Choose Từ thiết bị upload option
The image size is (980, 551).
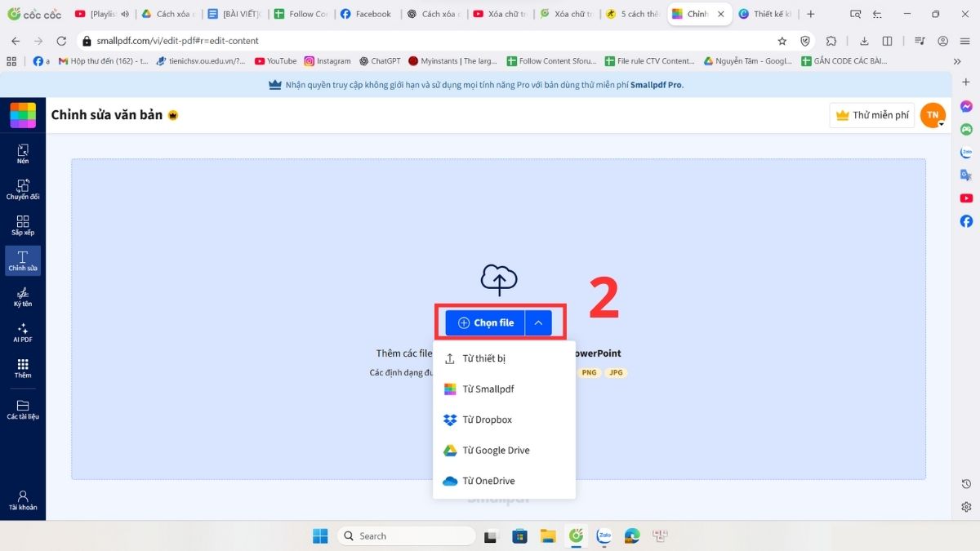coord(504,358)
